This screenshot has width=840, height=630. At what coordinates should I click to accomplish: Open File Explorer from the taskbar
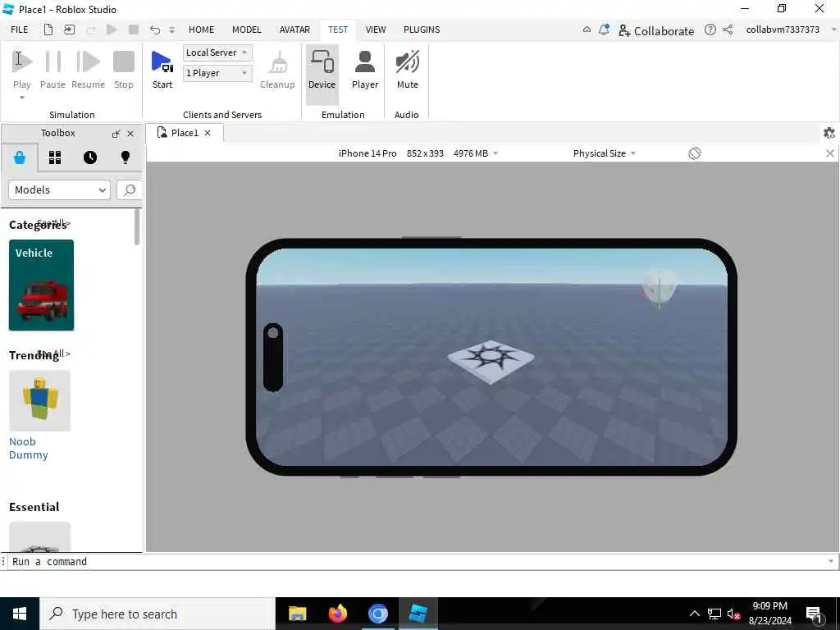[297, 614]
